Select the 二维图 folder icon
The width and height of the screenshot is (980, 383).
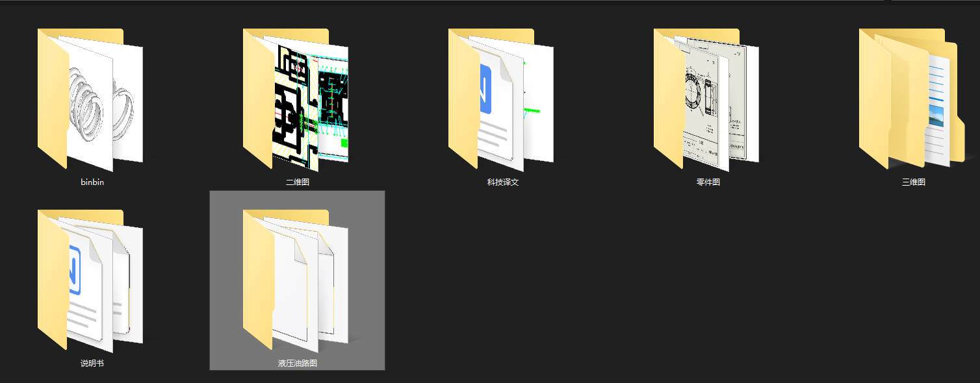click(x=296, y=99)
